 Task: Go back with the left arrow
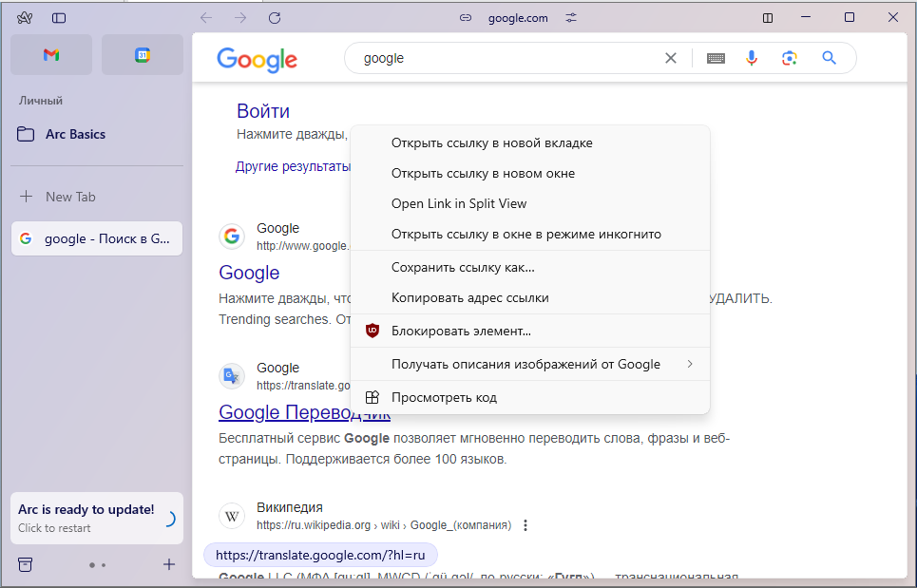[x=206, y=18]
